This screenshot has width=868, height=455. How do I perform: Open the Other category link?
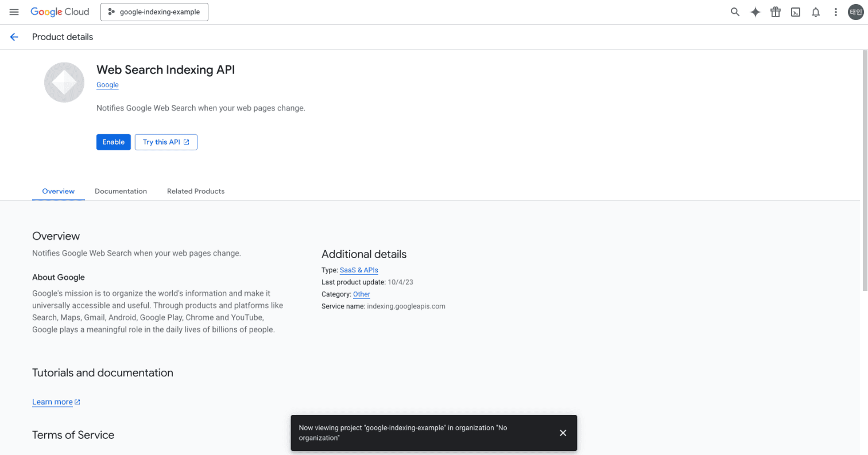(x=362, y=294)
